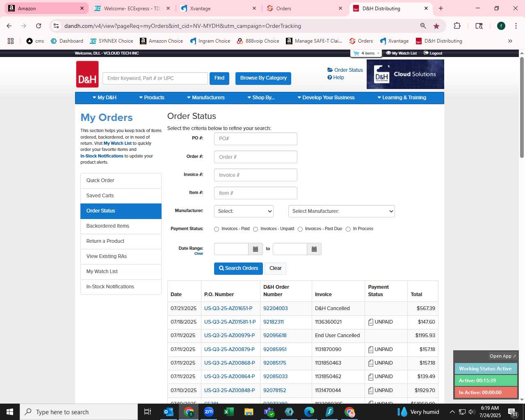Open File Explorer from the taskbar
This screenshot has width=525, height=420.
click(249, 412)
